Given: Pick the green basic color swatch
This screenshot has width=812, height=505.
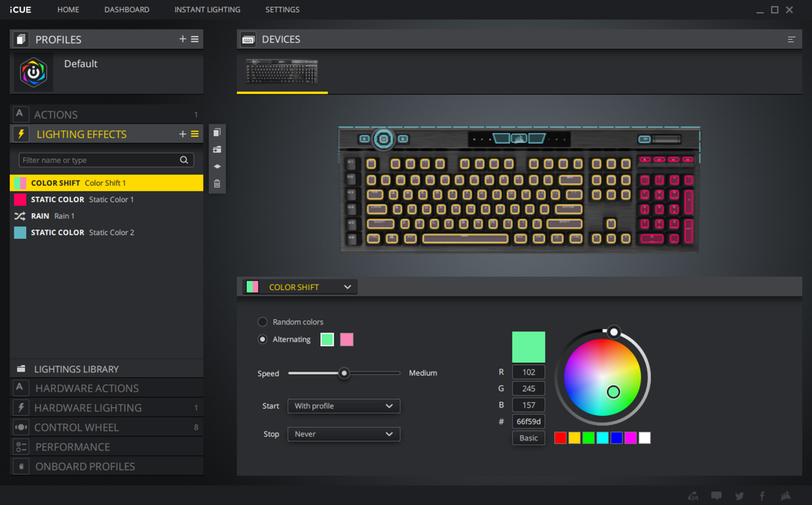Looking at the screenshot, I should pyautogui.click(x=588, y=438).
